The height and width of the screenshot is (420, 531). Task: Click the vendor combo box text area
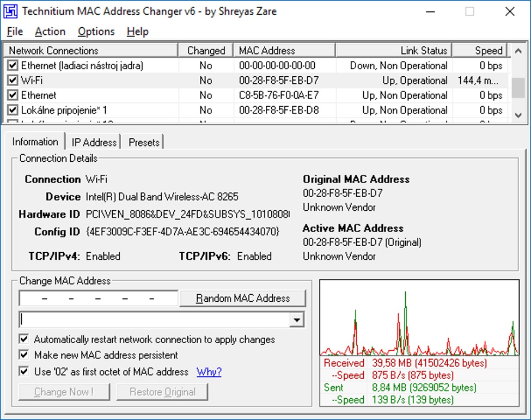tap(155, 319)
